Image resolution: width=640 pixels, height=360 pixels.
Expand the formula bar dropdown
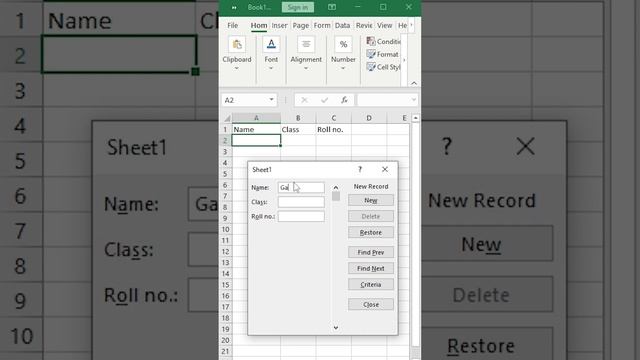click(x=413, y=100)
